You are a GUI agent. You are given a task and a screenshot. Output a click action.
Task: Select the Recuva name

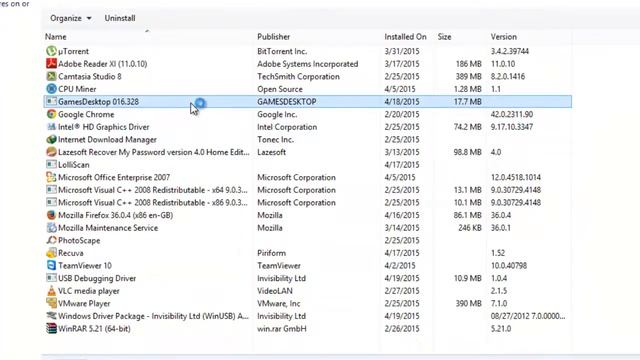(71, 253)
